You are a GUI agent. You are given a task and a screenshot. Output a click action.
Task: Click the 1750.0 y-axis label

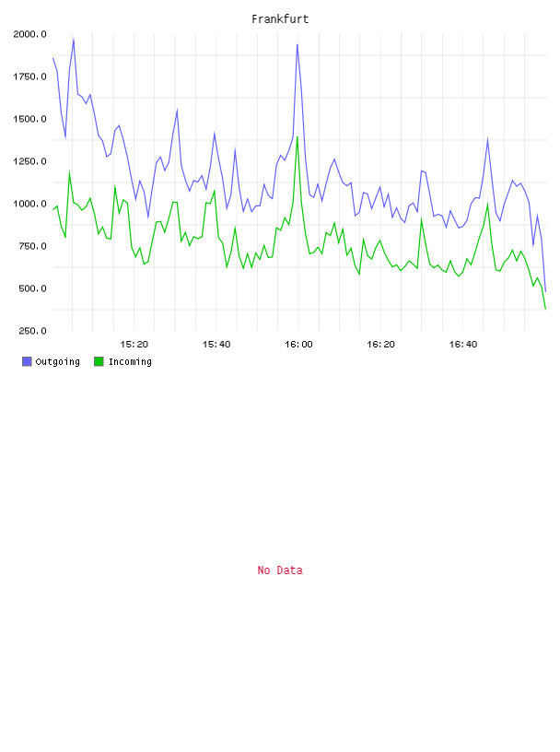tap(29, 76)
